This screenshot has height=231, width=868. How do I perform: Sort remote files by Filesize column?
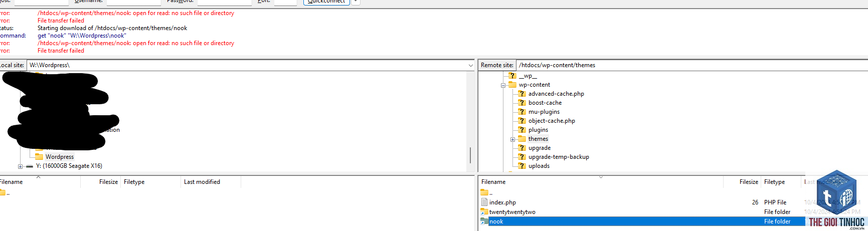[x=742, y=182]
